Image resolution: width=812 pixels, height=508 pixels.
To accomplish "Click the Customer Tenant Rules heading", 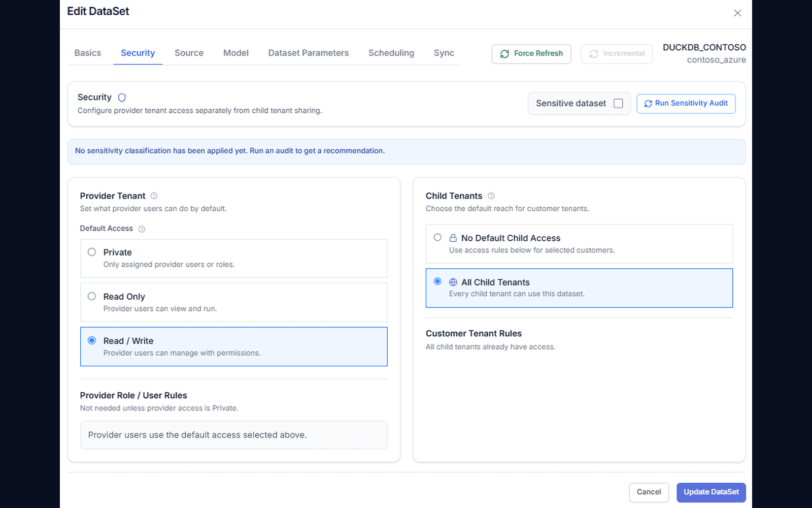I will coord(473,333).
